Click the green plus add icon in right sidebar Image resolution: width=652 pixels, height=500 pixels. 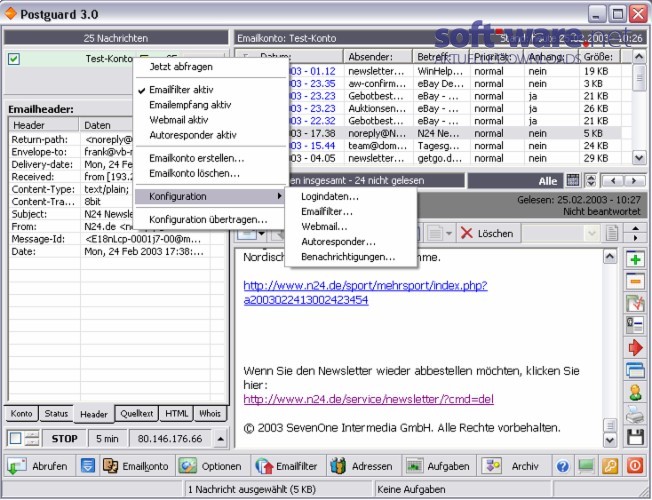[x=635, y=260]
